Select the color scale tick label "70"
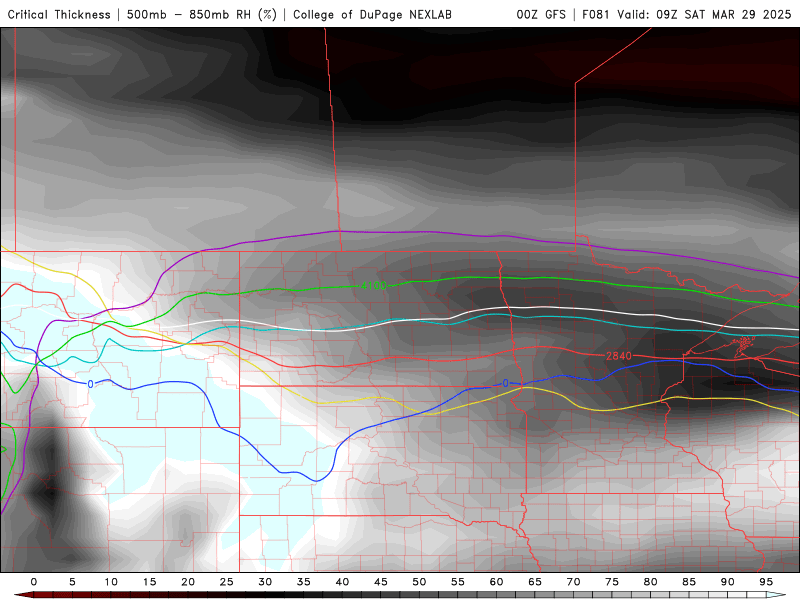 [573, 582]
